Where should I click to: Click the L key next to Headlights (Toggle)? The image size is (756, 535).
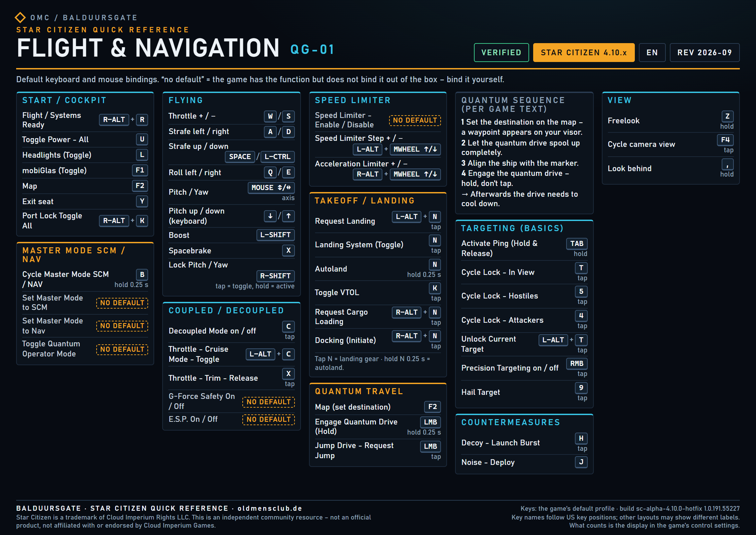[x=142, y=155]
